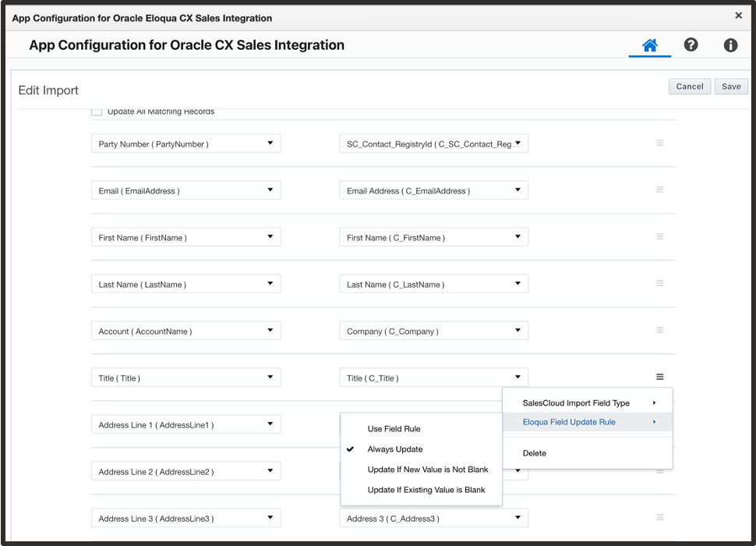The image size is (756, 546).
Task: Enable Update All Matching Records
Action: (x=97, y=111)
